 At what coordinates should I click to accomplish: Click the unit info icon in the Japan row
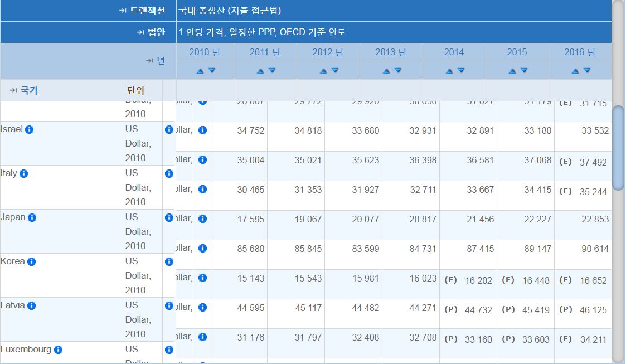[x=169, y=217]
